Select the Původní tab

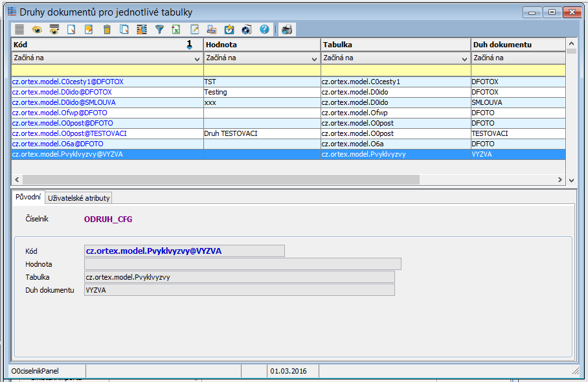[28, 197]
